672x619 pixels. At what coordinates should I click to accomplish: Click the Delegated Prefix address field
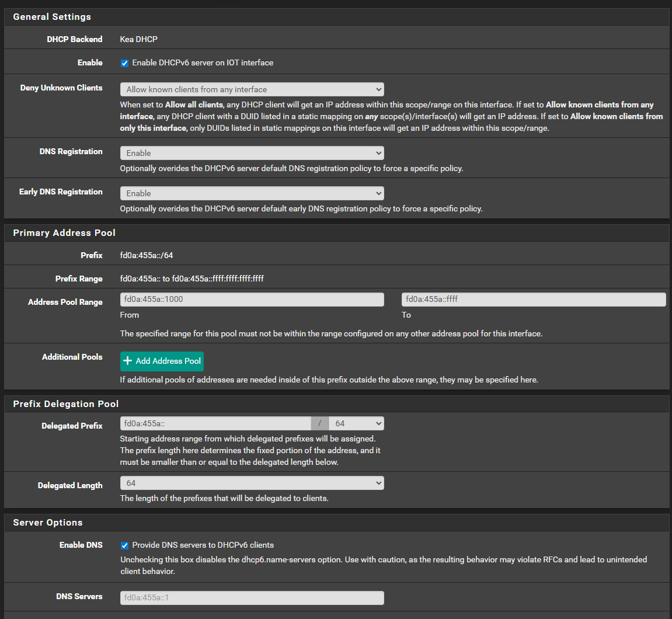215,423
